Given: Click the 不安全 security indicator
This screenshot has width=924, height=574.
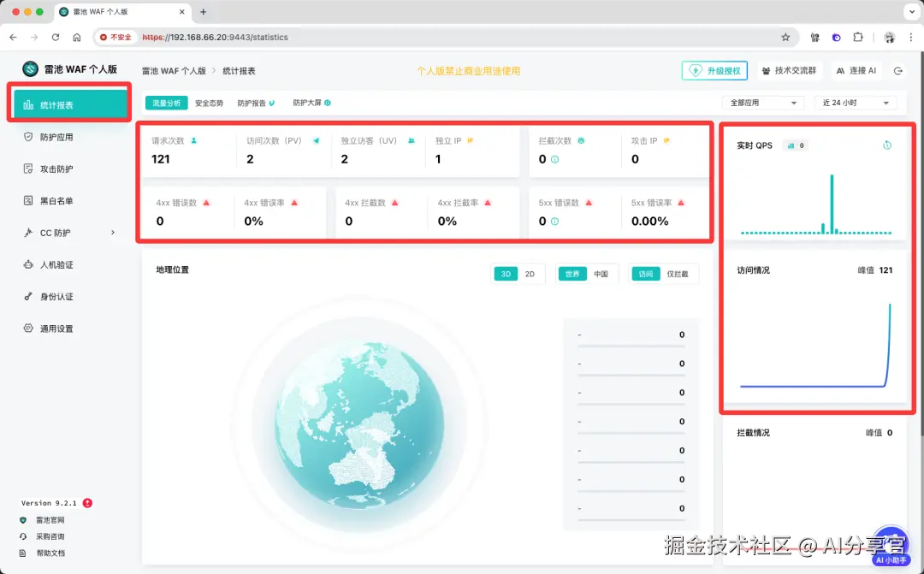Looking at the screenshot, I should coord(115,37).
